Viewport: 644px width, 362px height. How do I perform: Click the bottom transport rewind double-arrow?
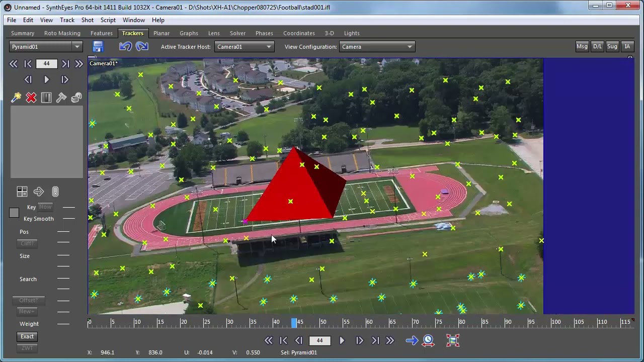[x=269, y=340]
